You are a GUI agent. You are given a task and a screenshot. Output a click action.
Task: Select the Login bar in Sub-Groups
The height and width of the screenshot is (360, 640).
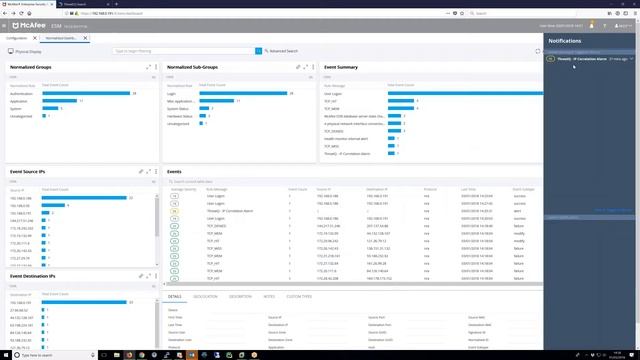(x=243, y=93)
